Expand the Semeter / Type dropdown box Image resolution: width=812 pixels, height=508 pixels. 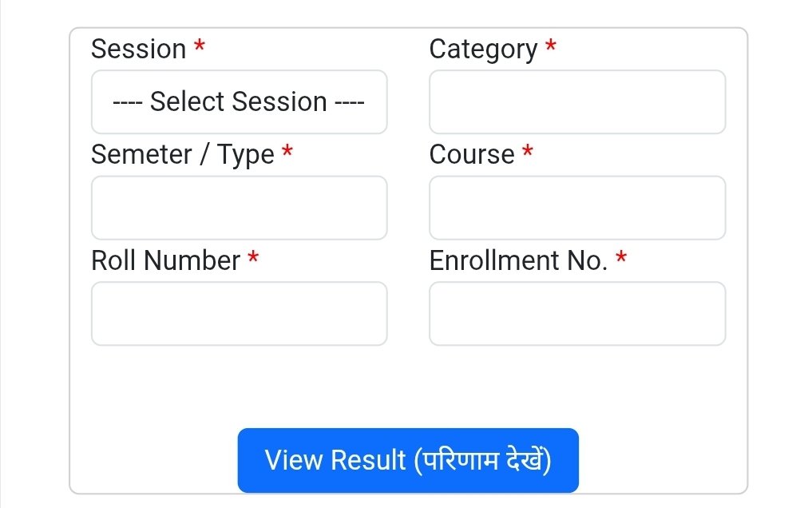point(239,208)
